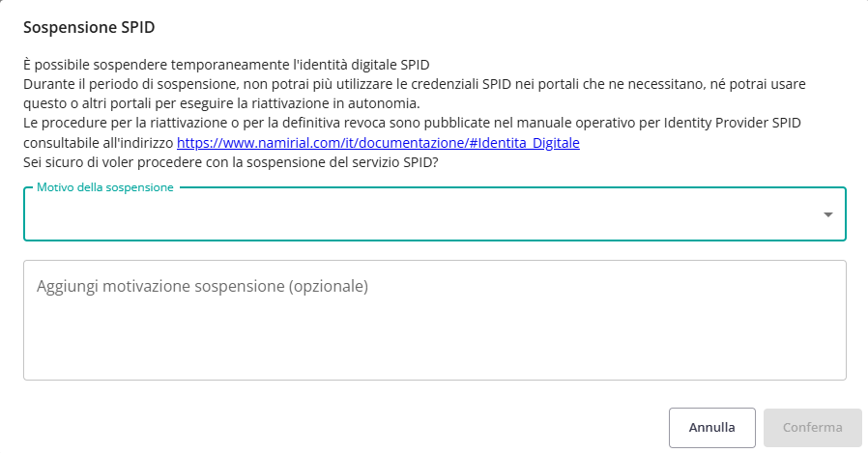Click the "questo o altri portali" text line
Image resolution: width=868 pixels, height=453 pixels.
point(222,104)
